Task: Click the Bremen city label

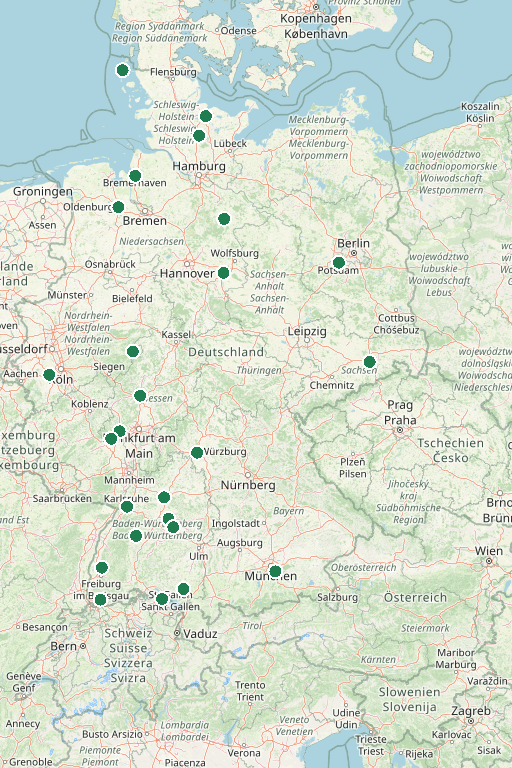Action: (x=145, y=220)
